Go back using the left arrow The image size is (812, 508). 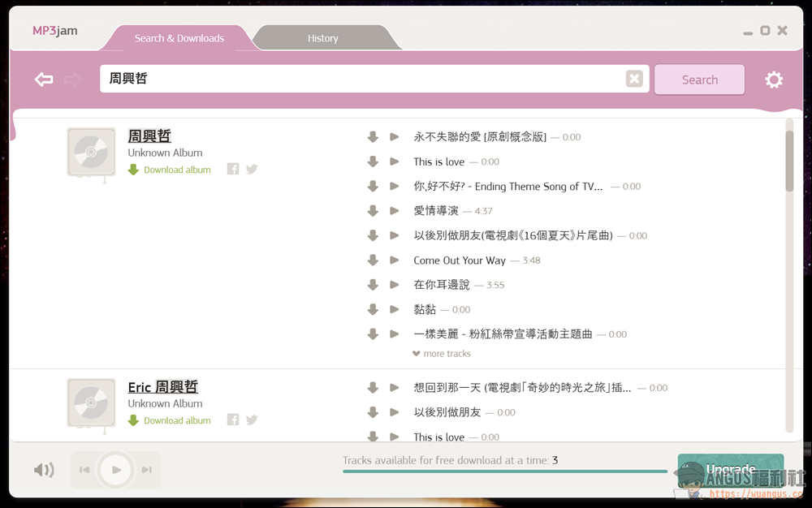pyautogui.click(x=44, y=80)
